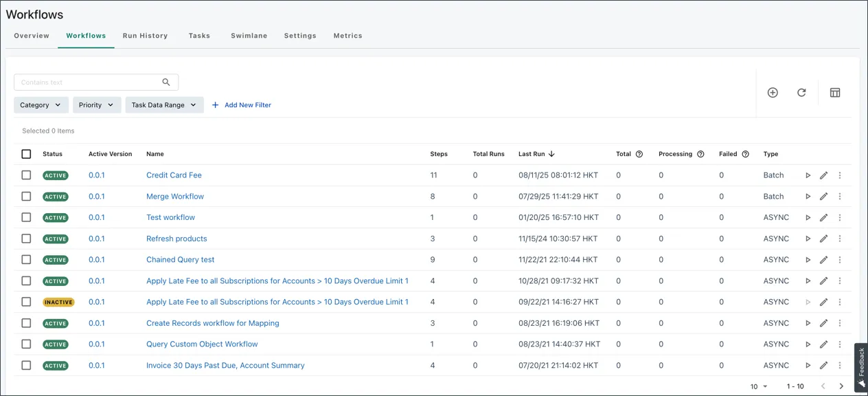The height and width of the screenshot is (396, 868).
Task: Check the Chained Query test row checkbox
Action: click(x=26, y=260)
